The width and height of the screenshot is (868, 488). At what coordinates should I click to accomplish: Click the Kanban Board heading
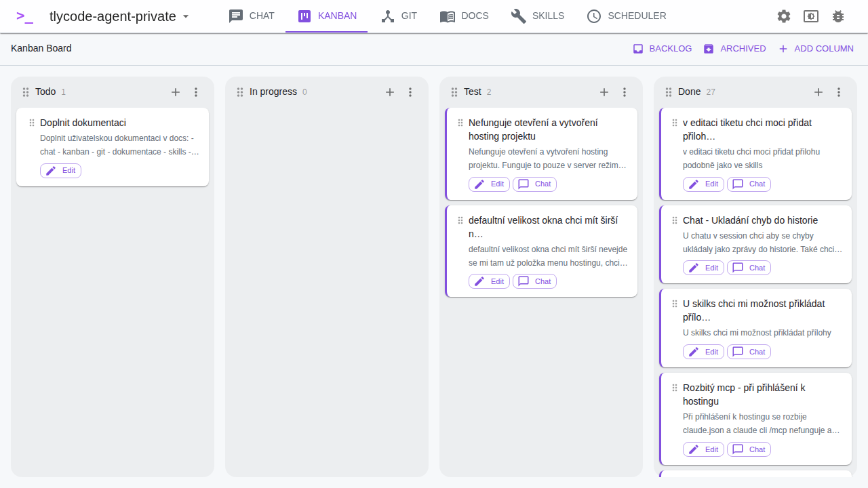point(41,48)
